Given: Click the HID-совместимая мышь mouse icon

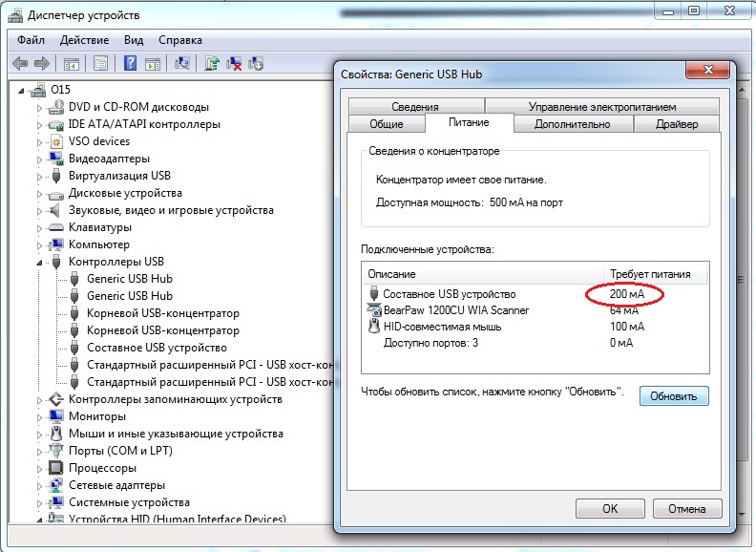Looking at the screenshot, I should tap(374, 327).
